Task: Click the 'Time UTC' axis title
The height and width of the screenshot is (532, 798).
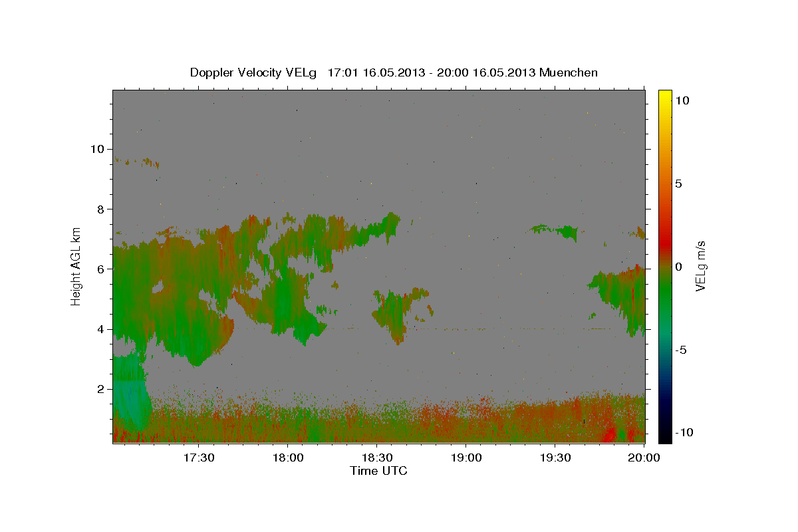Action: pos(378,471)
